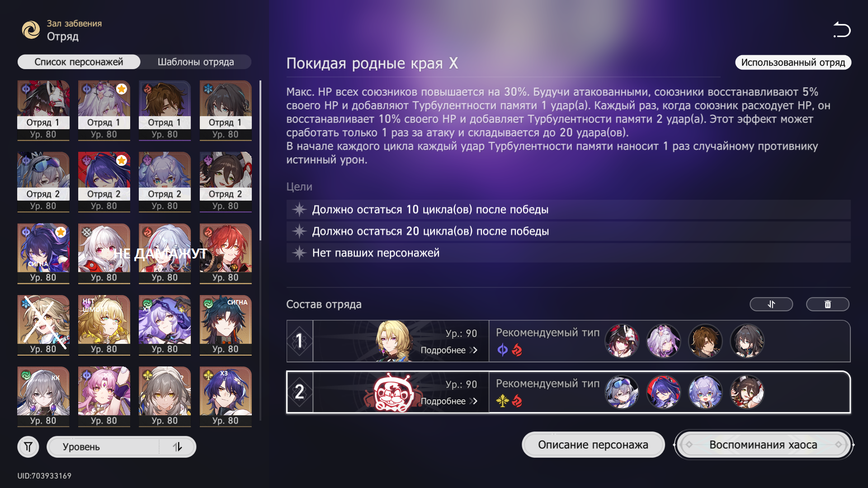This screenshot has height=488, width=868.
Task: Select the Список персонажей tab
Action: 79,62
